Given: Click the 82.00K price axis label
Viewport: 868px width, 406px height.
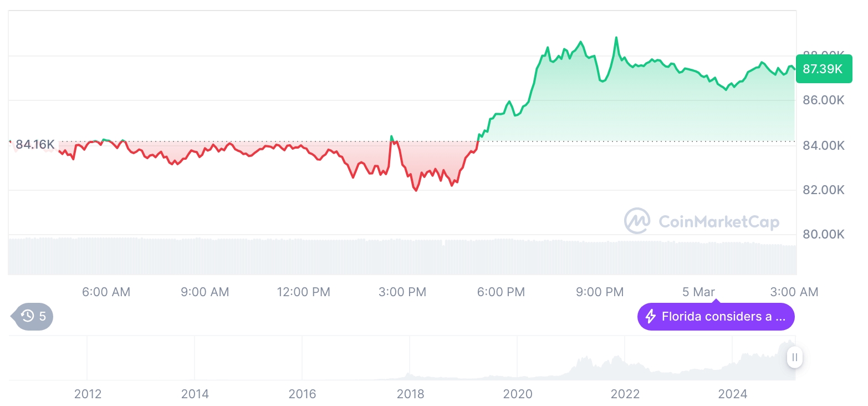Looking at the screenshot, I should point(824,190).
